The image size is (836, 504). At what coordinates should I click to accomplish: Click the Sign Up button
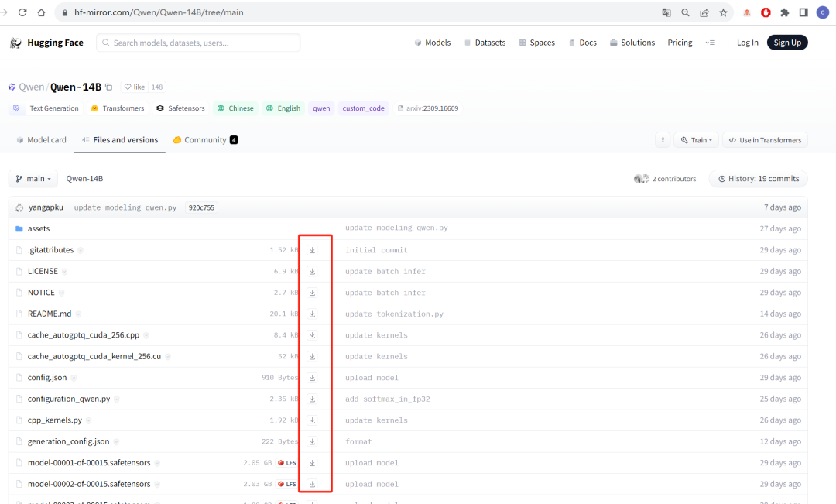[x=787, y=43]
